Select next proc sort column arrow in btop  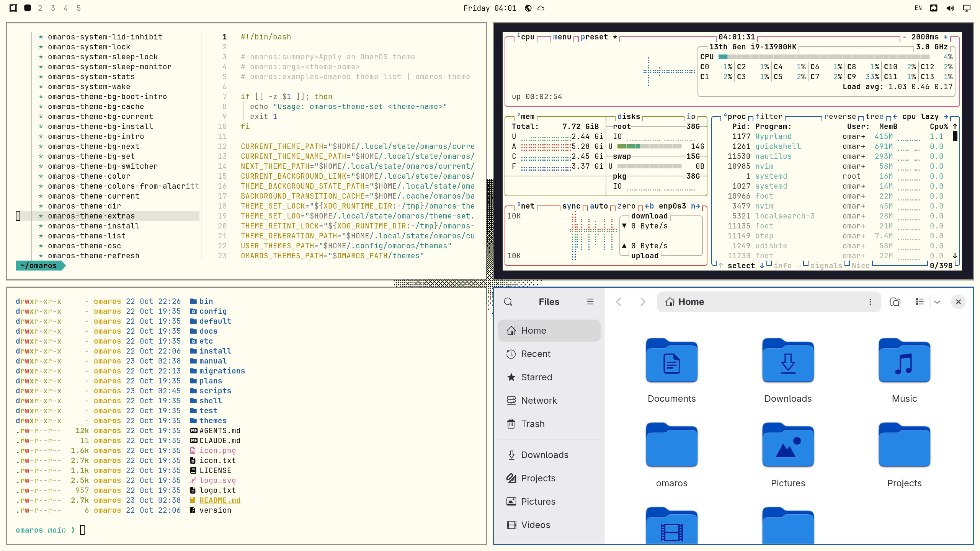point(946,116)
